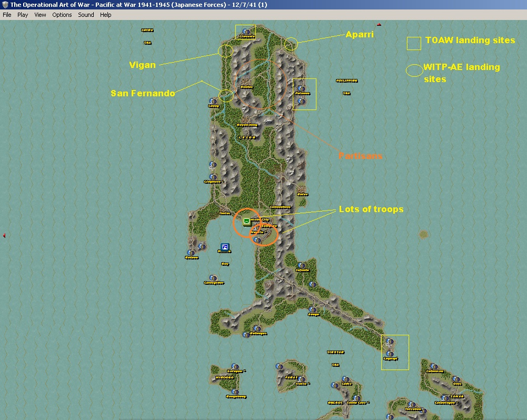Select the blue naval unit counter in Manila Bay
The image size is (527, 420).
tap(225, 247)
